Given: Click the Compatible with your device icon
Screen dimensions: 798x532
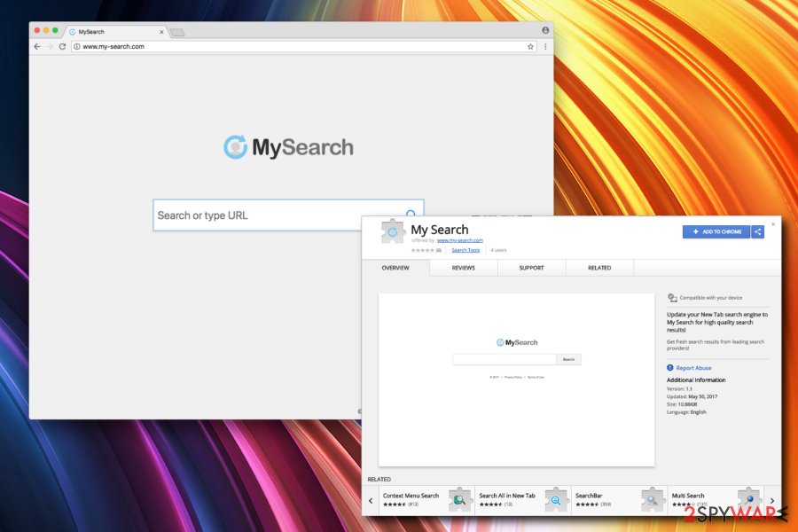Looking at the screenshot, I should coord(672,298).
